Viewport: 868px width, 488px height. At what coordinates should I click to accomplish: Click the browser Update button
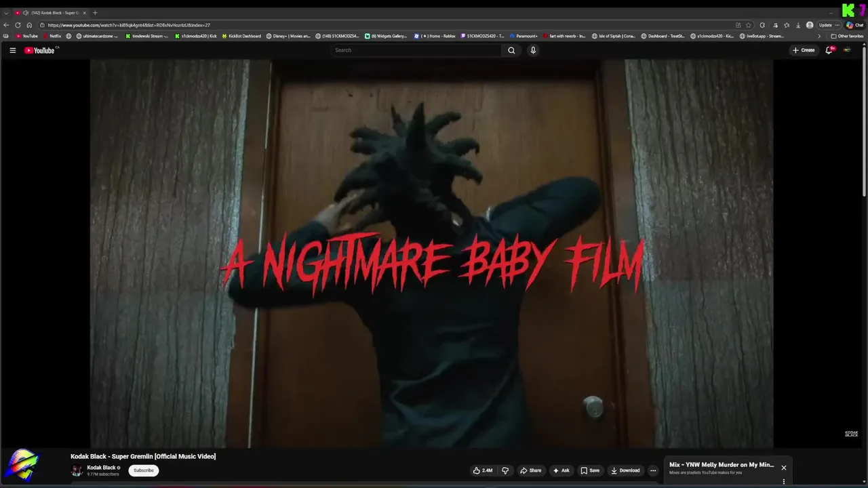(825, 25)
